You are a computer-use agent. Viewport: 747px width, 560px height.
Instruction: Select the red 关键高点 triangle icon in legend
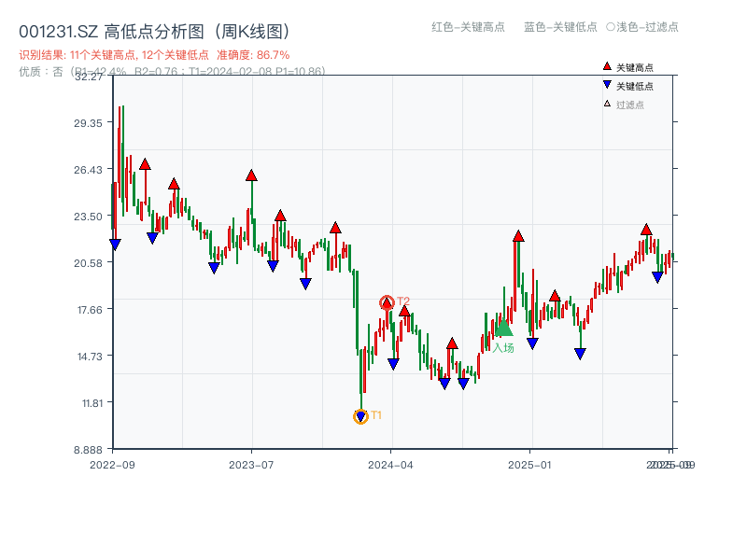pos(607,66)
